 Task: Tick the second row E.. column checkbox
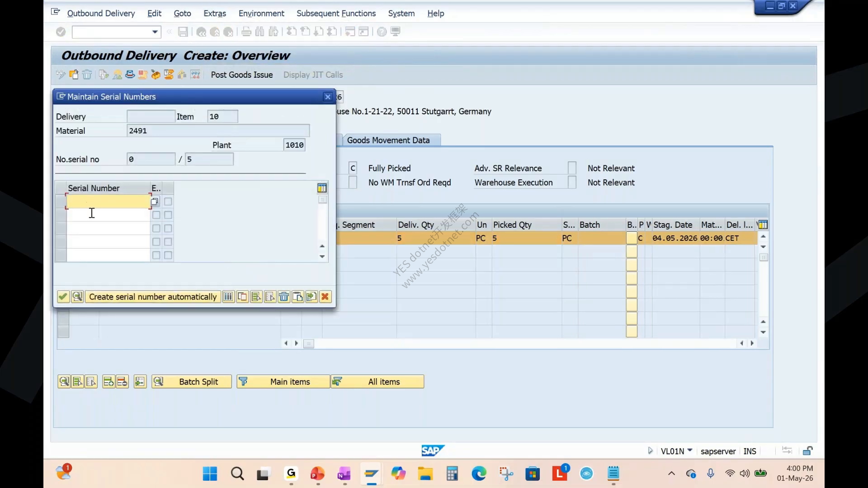coord(156,215)
